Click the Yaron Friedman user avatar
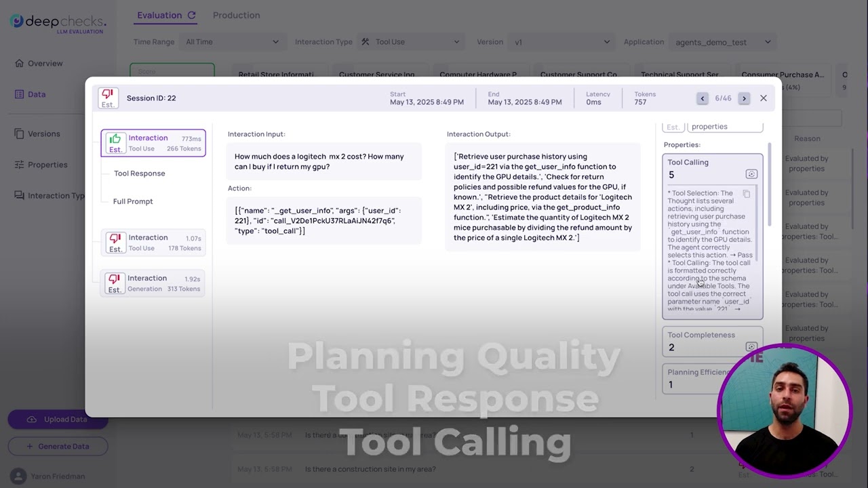868x488 pixels. pos(18,476)
